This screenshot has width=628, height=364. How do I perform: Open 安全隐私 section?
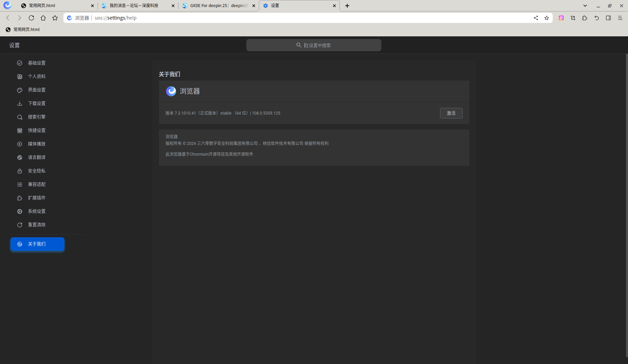pos(36,171)
